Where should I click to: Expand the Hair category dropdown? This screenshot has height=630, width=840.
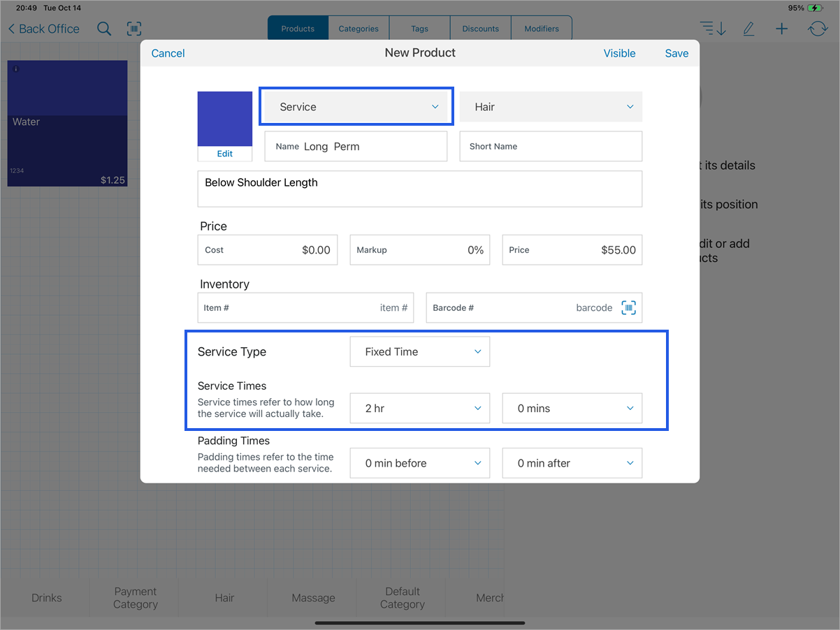click(550, 106)
